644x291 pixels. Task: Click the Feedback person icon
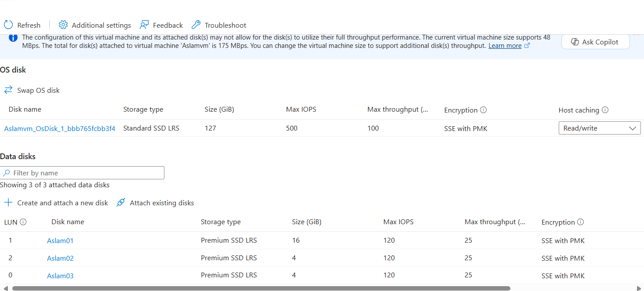click(144, 25)
